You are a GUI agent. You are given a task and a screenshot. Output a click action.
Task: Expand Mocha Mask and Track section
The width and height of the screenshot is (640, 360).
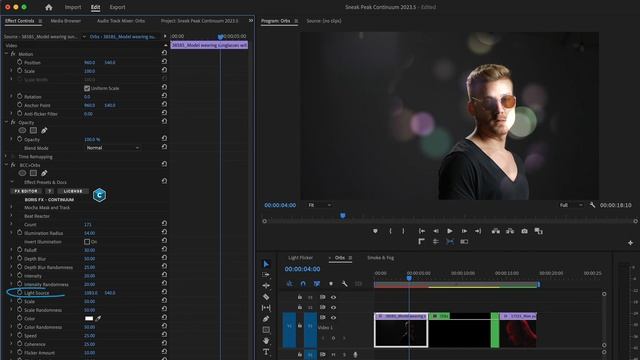tap(11, 207)
